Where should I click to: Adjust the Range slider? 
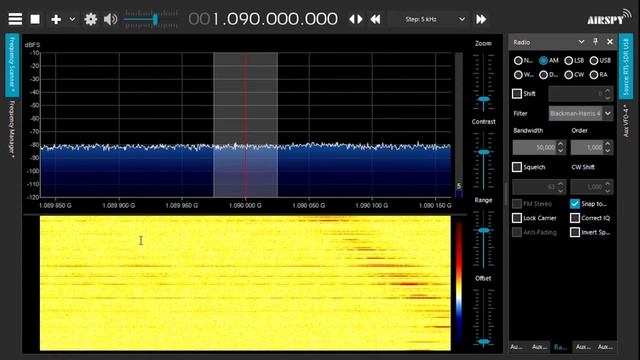click(x=484, y=230)
